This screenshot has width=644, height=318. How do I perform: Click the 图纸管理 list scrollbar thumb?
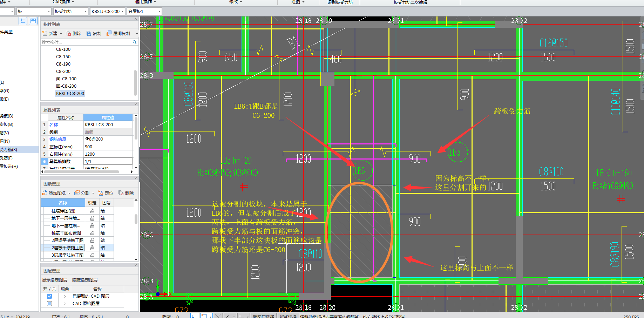pos(136,219)
